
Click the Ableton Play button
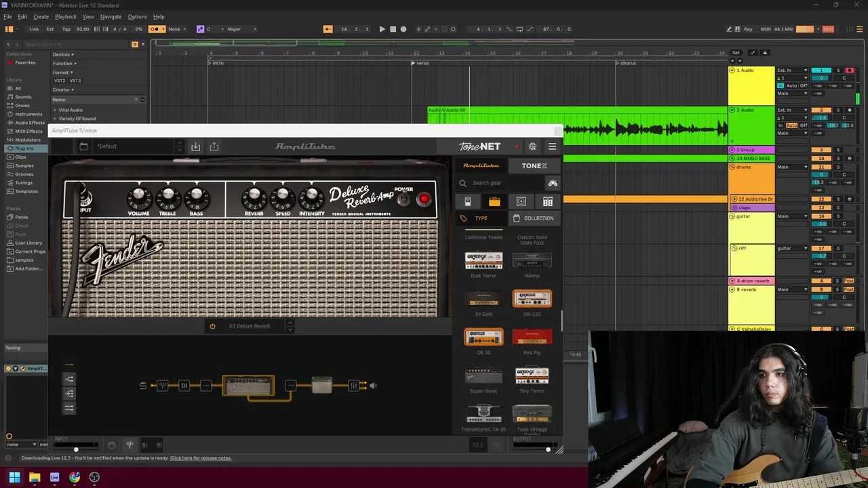(382, 29)
